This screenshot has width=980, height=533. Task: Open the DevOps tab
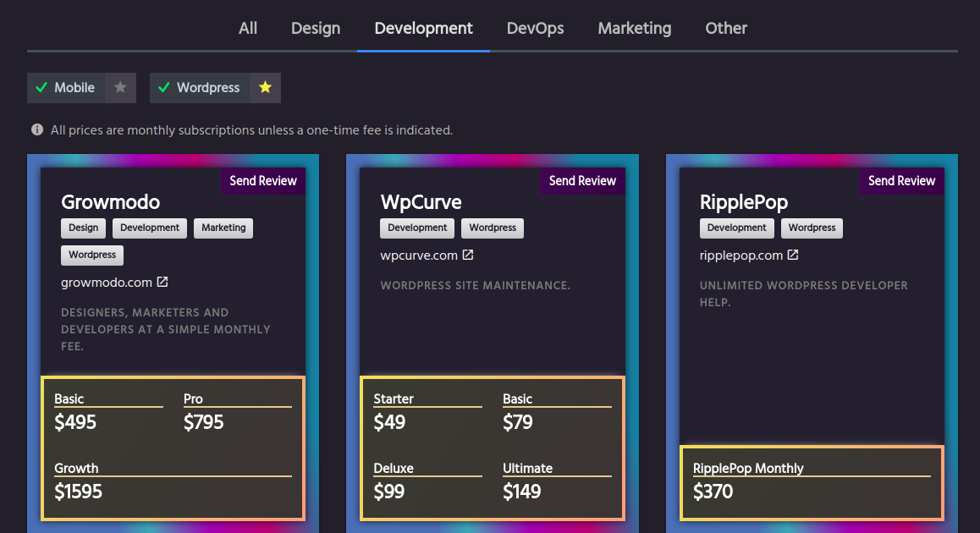pyautogui.click(x=535, y=28)
